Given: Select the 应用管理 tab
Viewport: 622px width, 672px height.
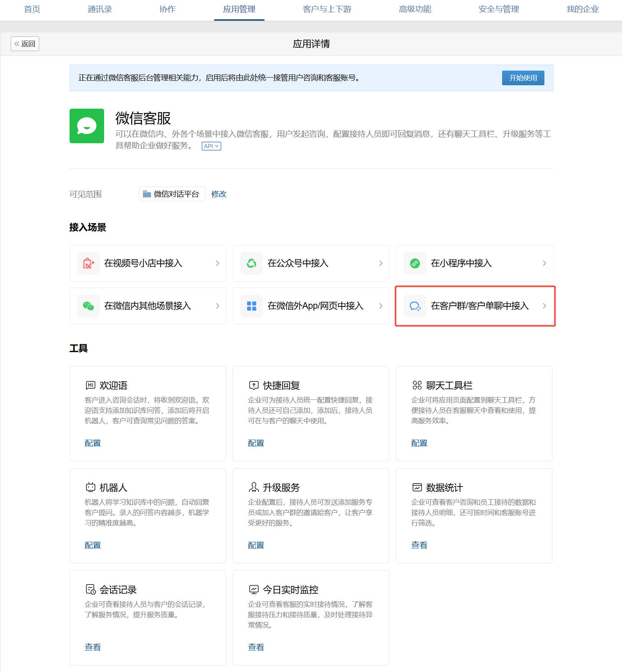Looking at the screenshot, I should [239, 9].
